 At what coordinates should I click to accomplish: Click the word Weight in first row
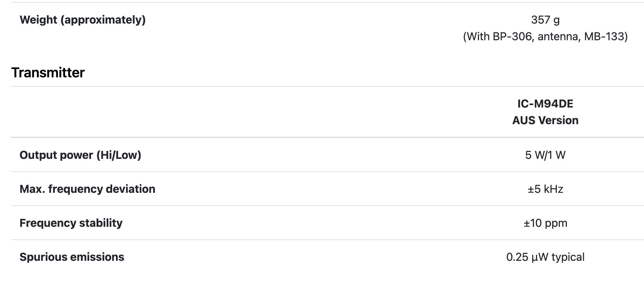pyautogui.click(x=38, y=20)
